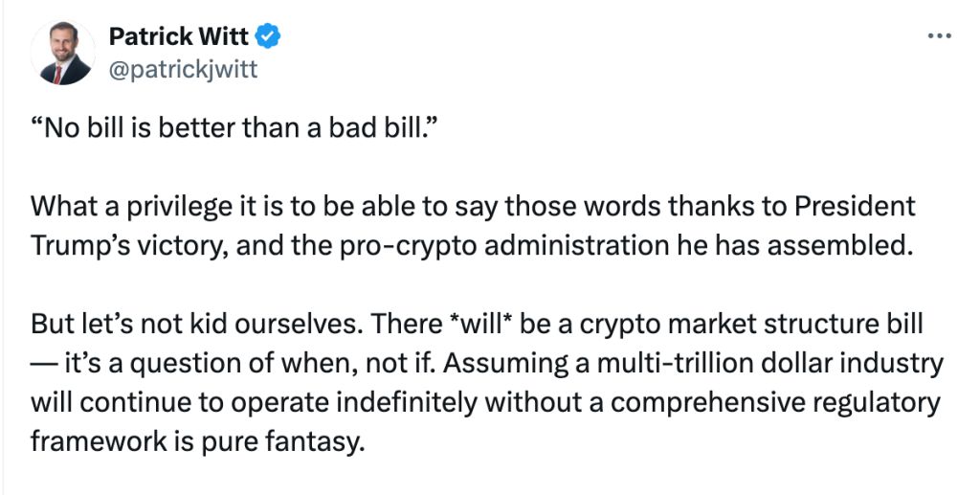This screenshot has width=980, height=495.
Task: Open Patrick Witt's profile avatar photo
Action: click(62, 53)
